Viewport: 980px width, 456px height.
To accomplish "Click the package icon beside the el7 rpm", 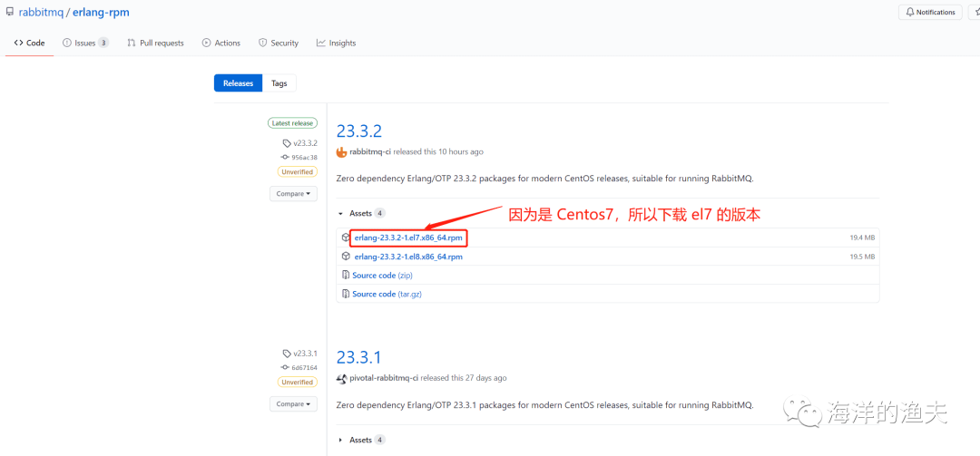I will pos(346,238).
